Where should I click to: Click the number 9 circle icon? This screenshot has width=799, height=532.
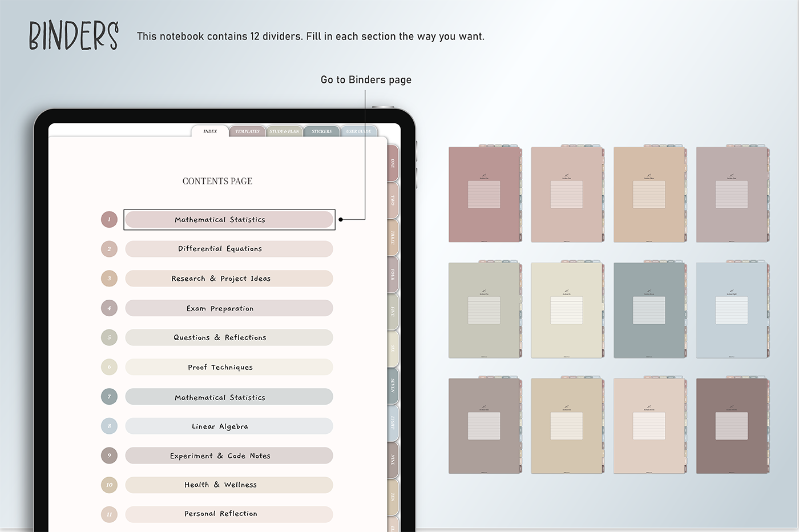(109, 456)
